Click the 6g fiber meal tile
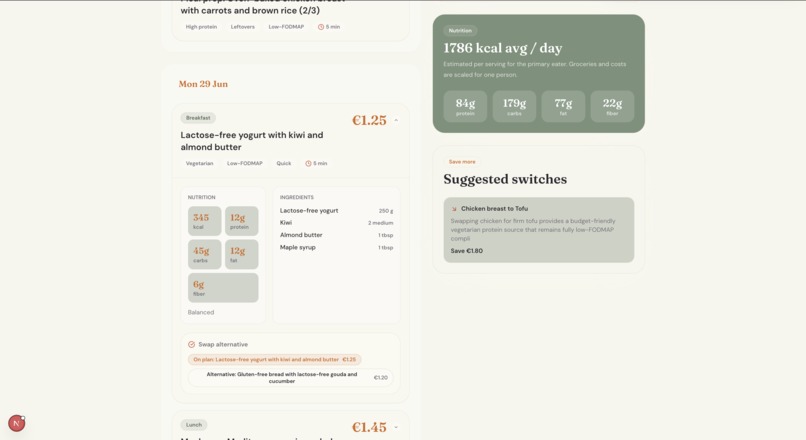The image size is (806, 440). pos(223,288)
